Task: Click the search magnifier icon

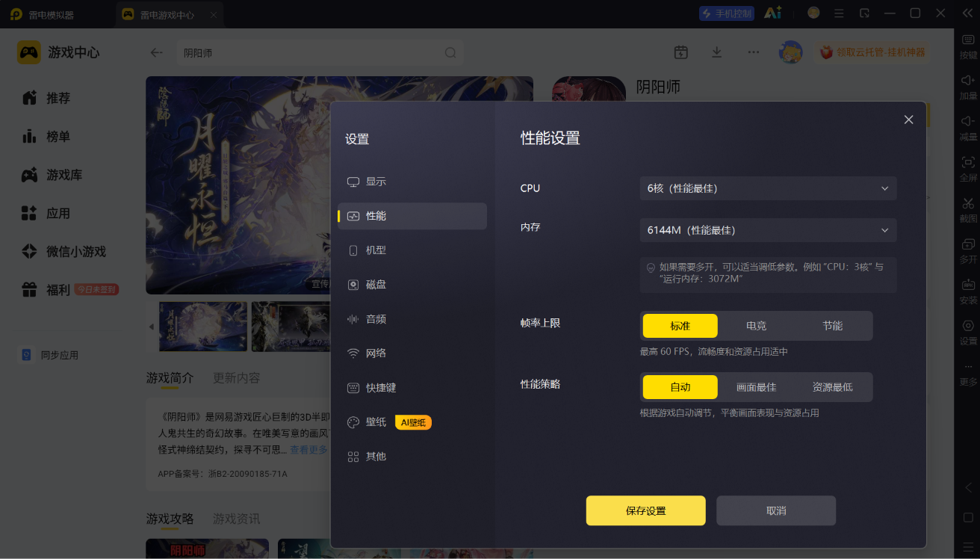Action: pyautogui.click(x=450, y=53)
